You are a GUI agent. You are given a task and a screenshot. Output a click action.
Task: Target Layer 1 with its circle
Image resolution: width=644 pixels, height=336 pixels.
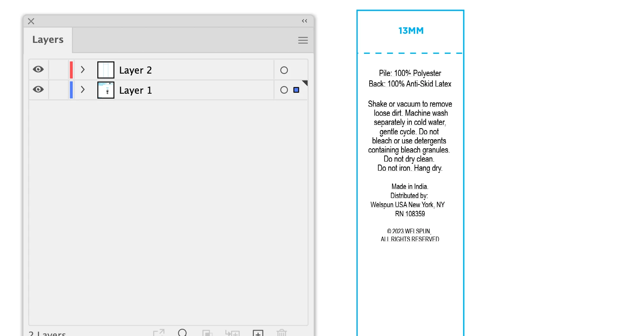284,90
